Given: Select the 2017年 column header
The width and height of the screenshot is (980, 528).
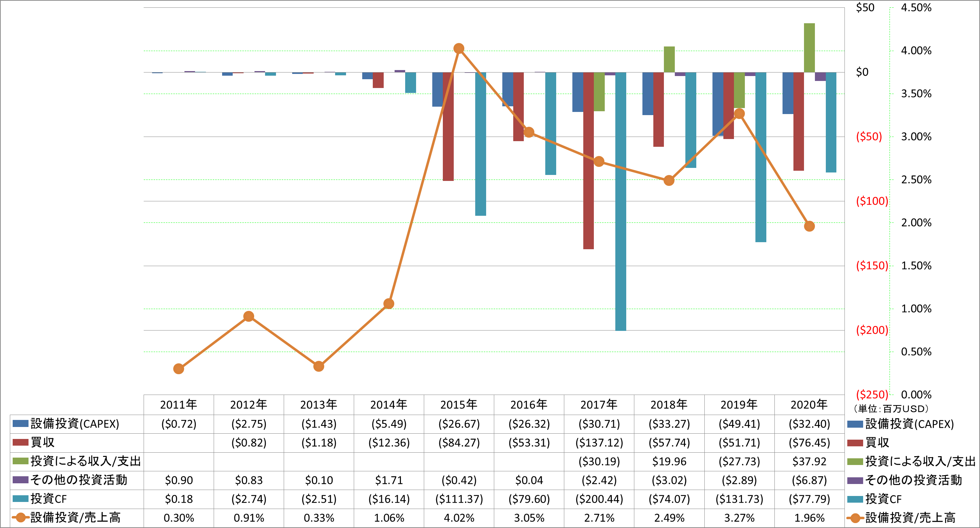Looking at the screenshot, I should (x=599, y=404).
